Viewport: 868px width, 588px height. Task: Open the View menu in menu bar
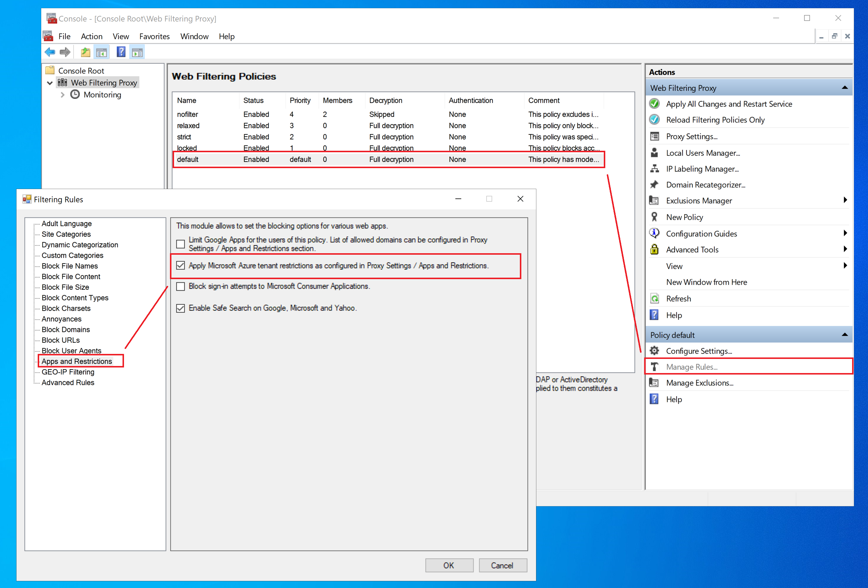click(121, 36)
